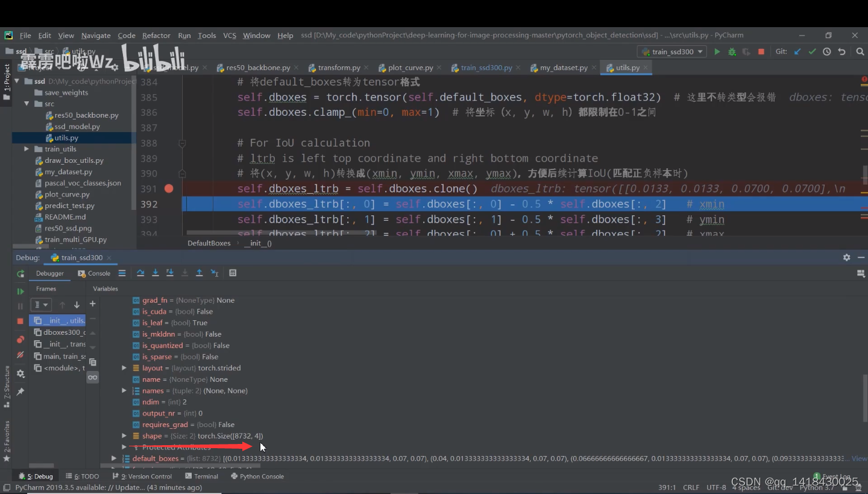The image size is (868, 494).
Task: Pin tab icon in Debug sidebar
Action: pyautogui.click(x=20, y=391)
